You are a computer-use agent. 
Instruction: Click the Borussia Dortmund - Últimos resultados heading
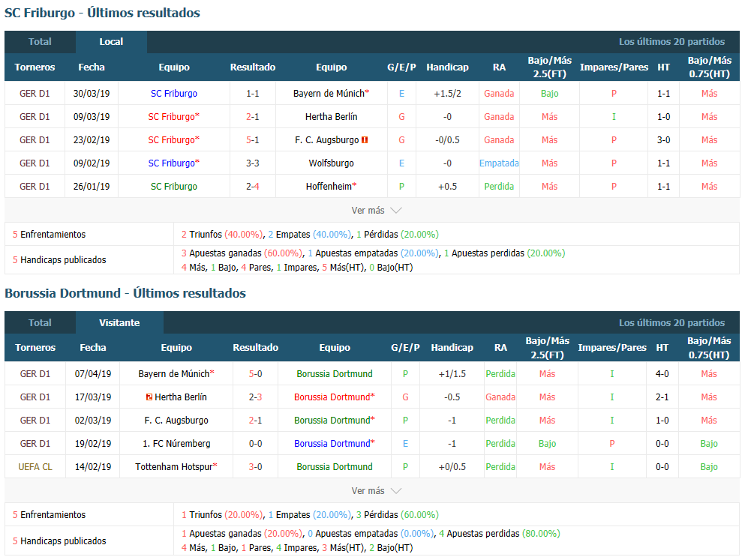pos(125,293)
